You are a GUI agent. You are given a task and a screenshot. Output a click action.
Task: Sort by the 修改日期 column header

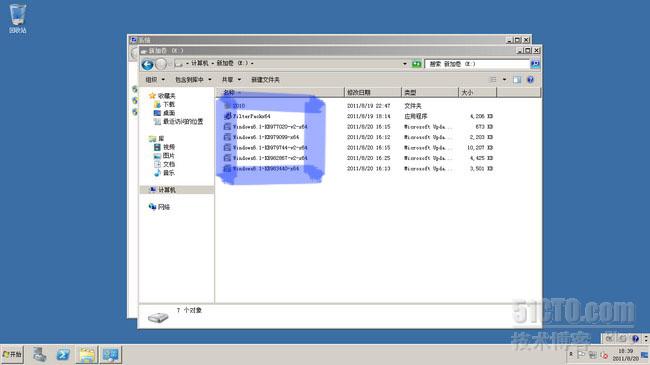coord(373,92)
